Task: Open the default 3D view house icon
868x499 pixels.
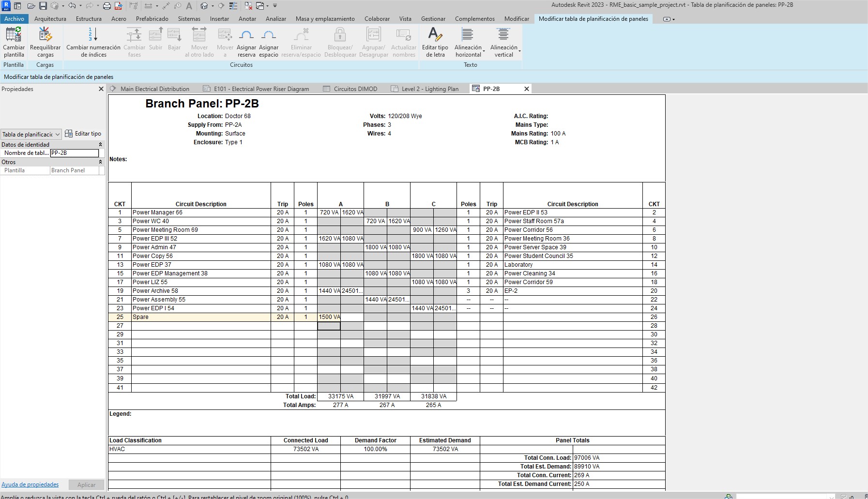Action: [x=204, y=6]
